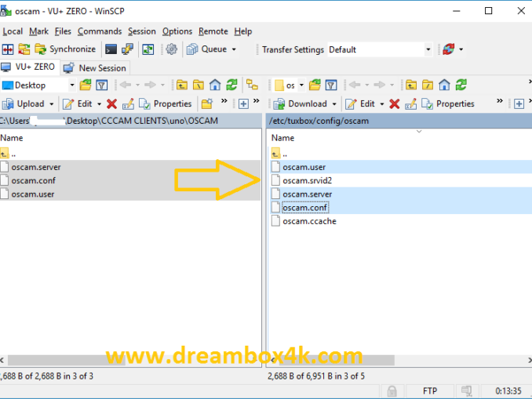Expand the Upload dropdown arrow
Screen dimensions: 532x399
click(52, 103)
